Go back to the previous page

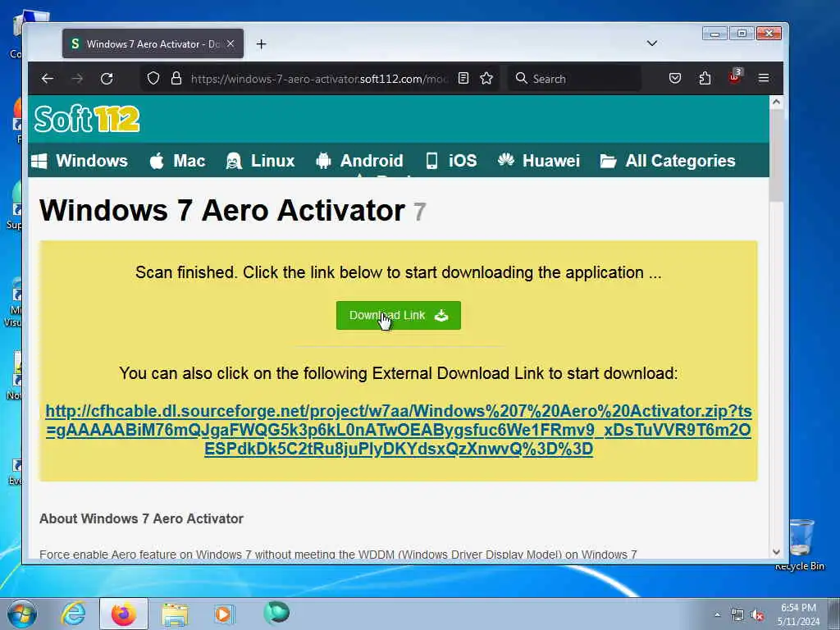coord(47,79)
